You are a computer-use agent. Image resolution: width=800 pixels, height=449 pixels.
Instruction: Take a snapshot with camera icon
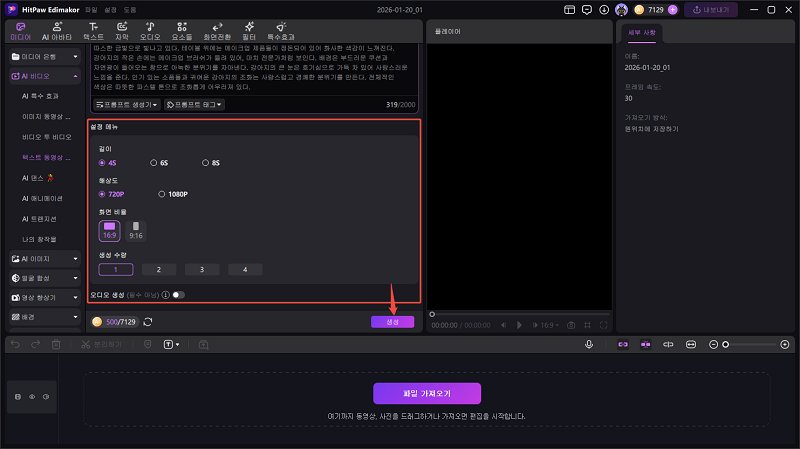click(x=571, y=325)
